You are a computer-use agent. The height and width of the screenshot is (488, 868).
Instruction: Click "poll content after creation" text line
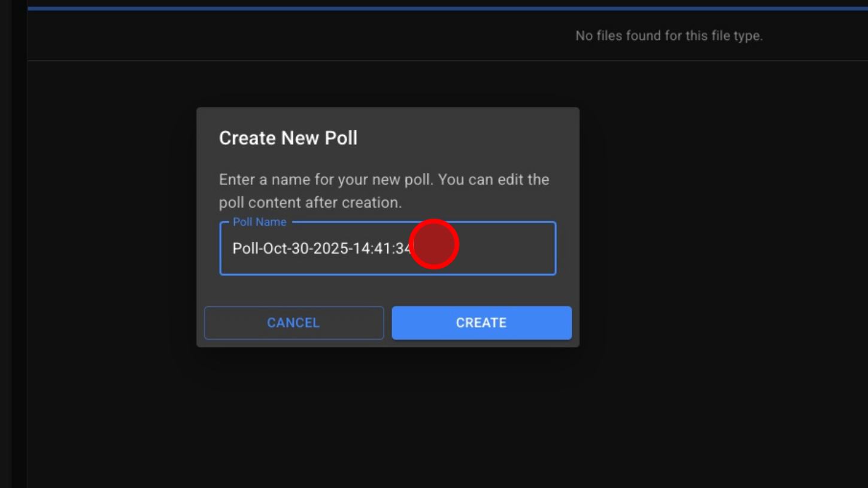point(310,203)
